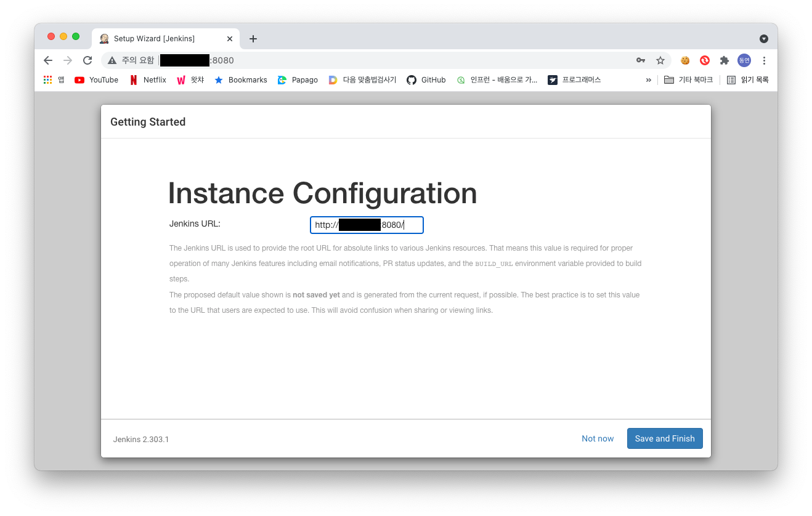The height and width of the screenshot is (516, 812).
Task: Open the 프로그래머스 bookmark
Action: 574,80
